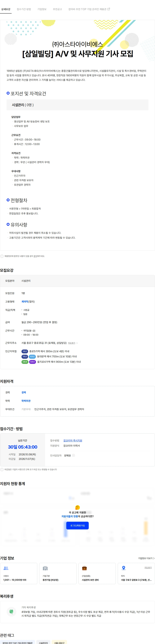Click the external link icon beside 온라인 채용관
The image size is (155, 644).
(x=108, y=9)
